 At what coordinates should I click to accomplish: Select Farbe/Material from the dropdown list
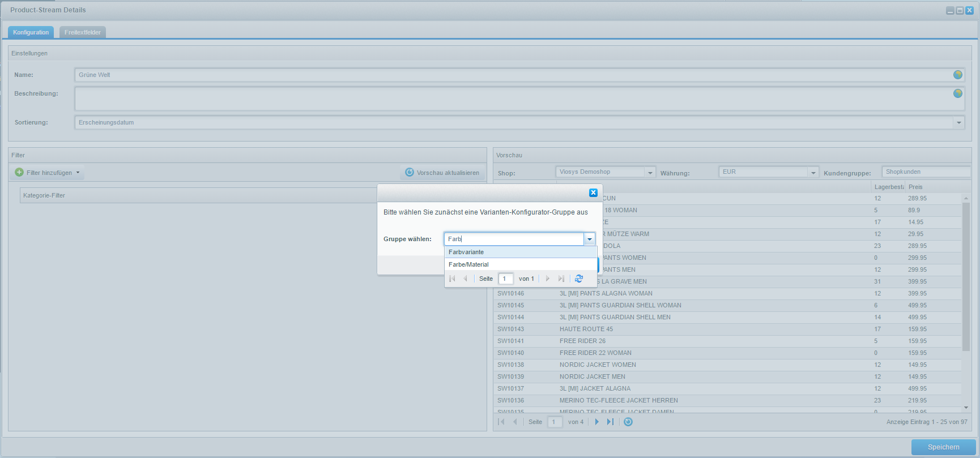(521, 264)
